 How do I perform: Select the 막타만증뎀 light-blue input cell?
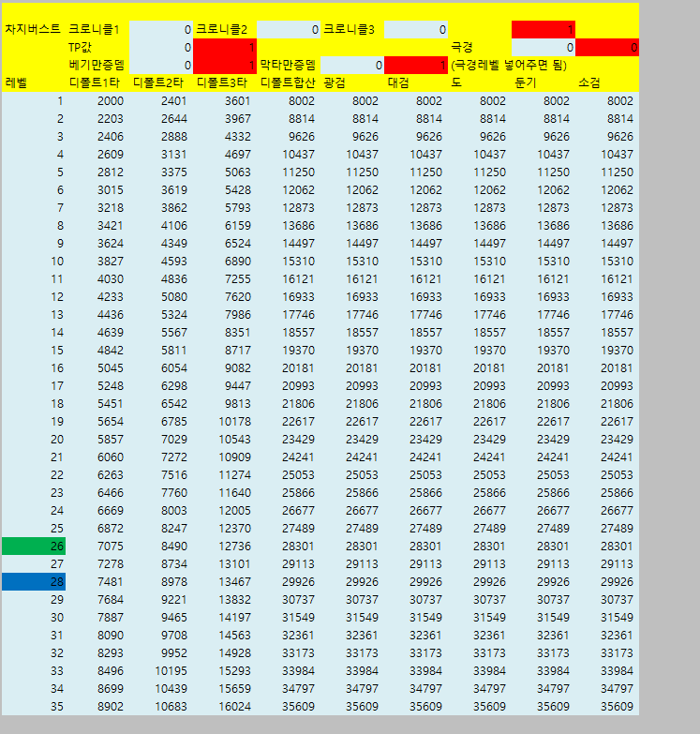(351, 65)
